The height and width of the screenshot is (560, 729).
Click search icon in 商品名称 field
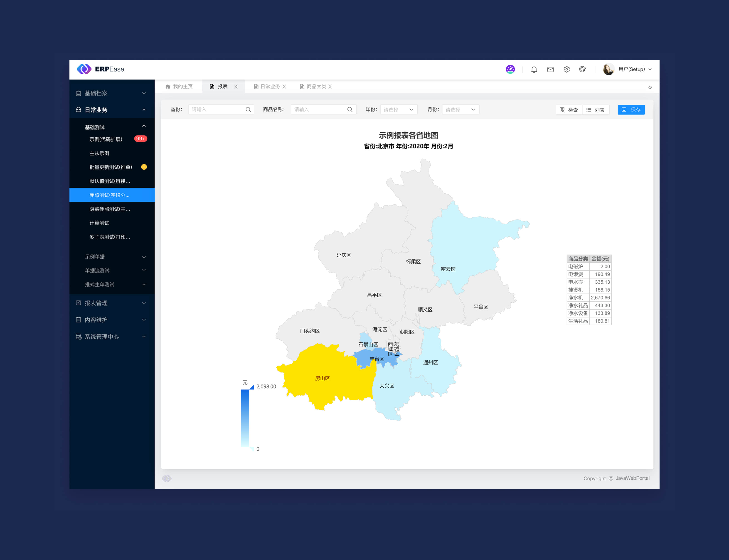(350, 109)
